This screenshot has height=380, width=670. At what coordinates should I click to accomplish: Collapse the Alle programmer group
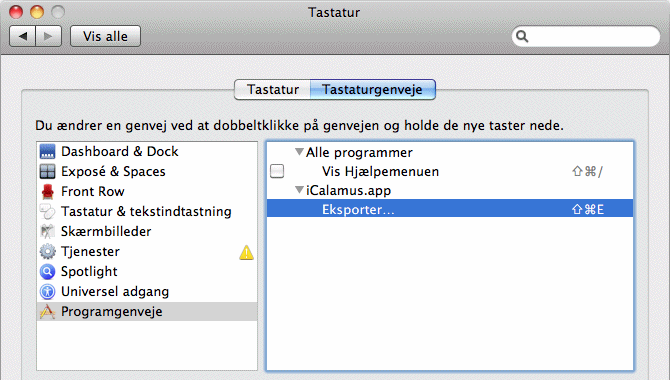[x=300, y=152]
